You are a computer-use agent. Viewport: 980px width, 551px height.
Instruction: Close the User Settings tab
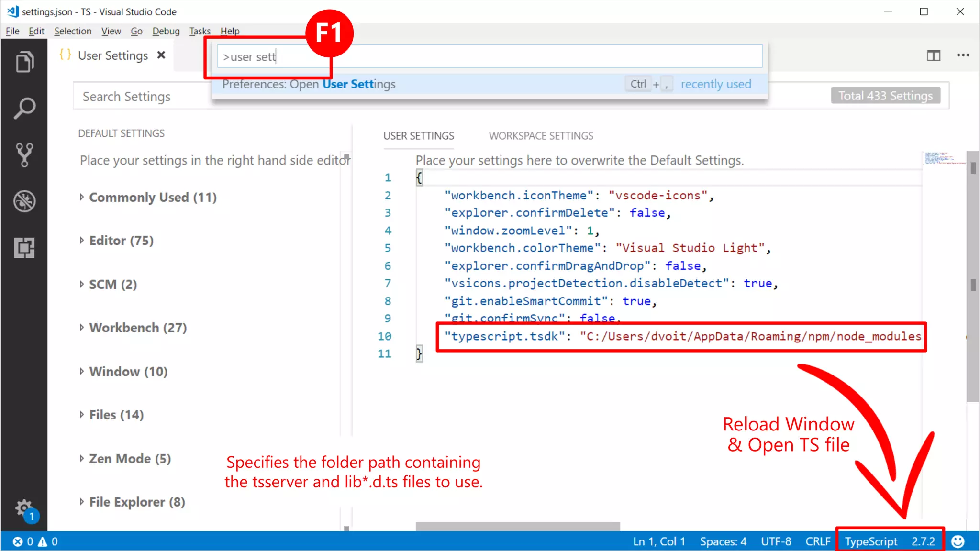point(161,55)
